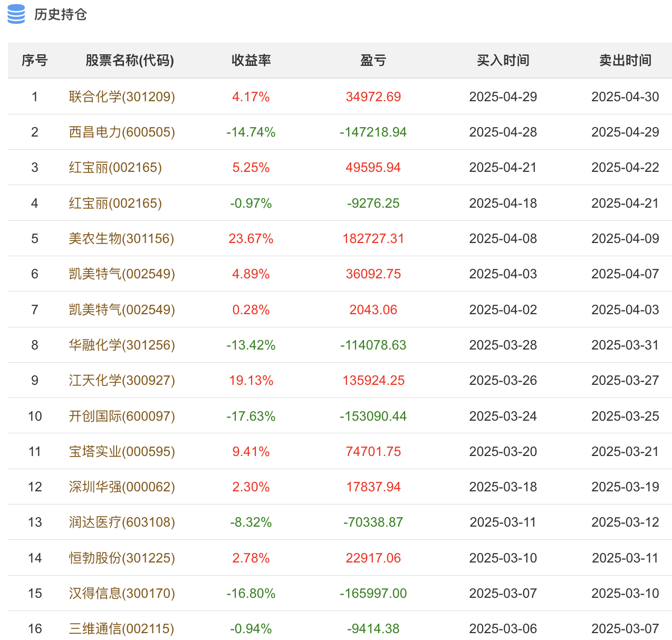Click the loss figure -114078.63
Viewport: 672px width, 640px height.
click(373, 345)
